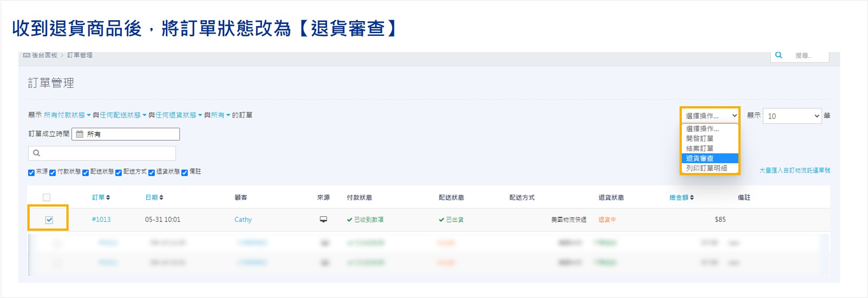Click the 退貨狀態 column header

611,197
